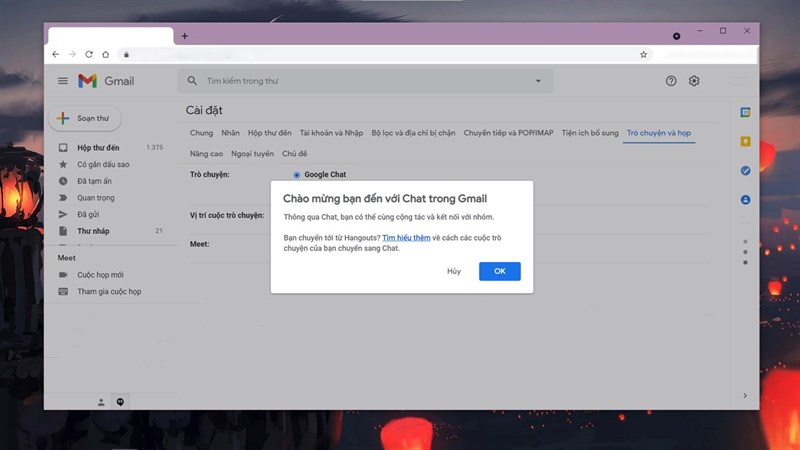Select the Google Chat radio button
This screenshot has width=800, height=450.
click(x=296, y=175)
